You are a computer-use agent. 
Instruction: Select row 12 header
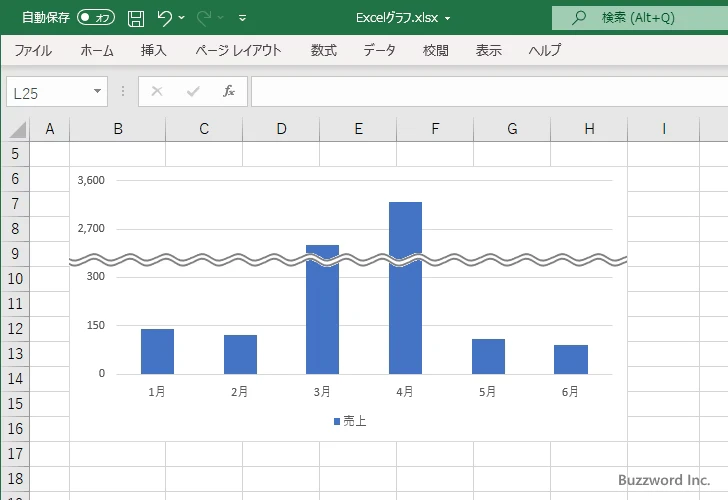[x=15, y=329]
